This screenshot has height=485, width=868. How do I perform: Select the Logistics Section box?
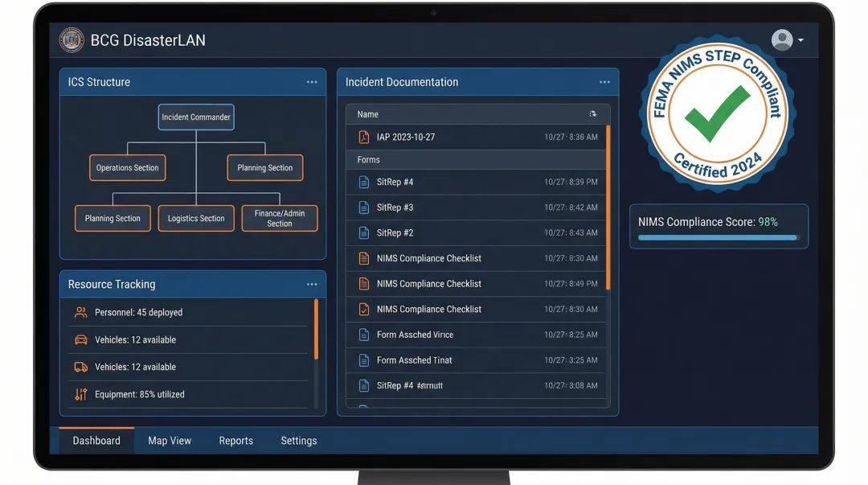coord(196,218)
